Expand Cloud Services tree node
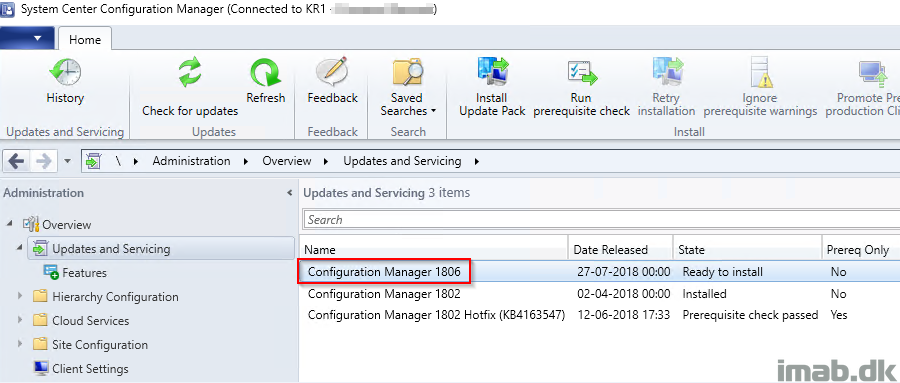Screen dimensions: 900x383 click(21, 320)
